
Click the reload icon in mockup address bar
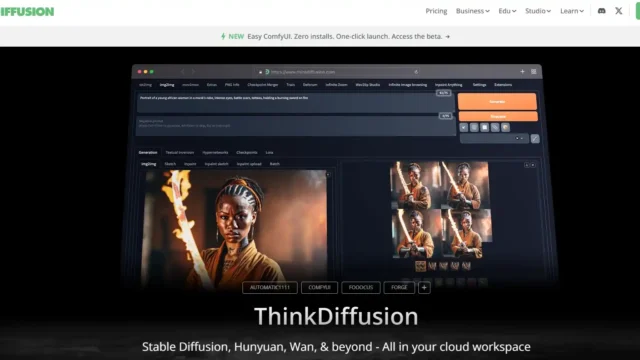point(416,72)
